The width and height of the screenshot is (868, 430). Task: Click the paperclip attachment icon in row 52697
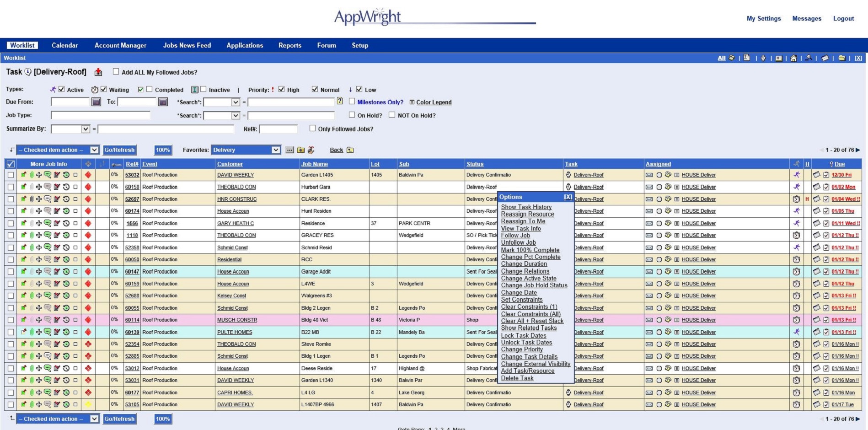pyautogui.click(x=32, y=199)
